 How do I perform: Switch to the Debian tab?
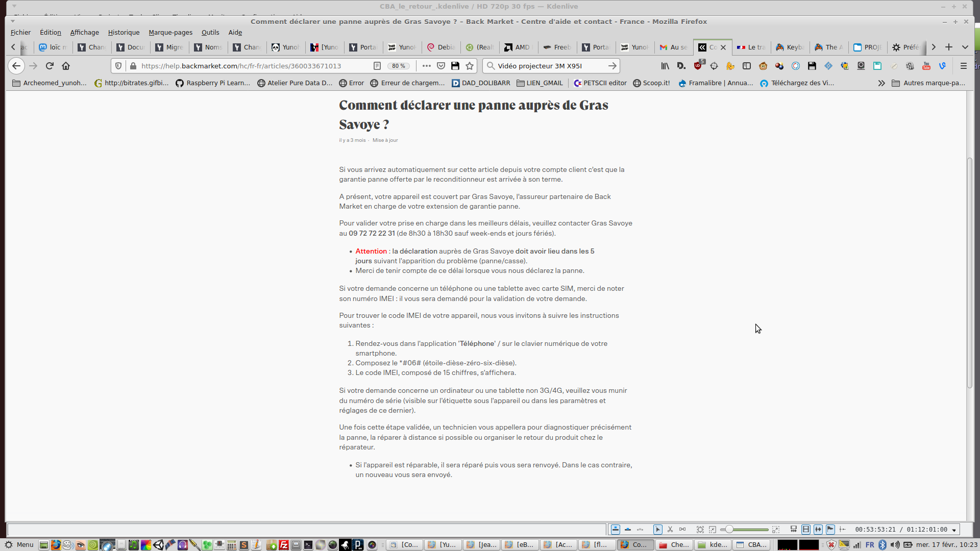(x=441, y=47)
